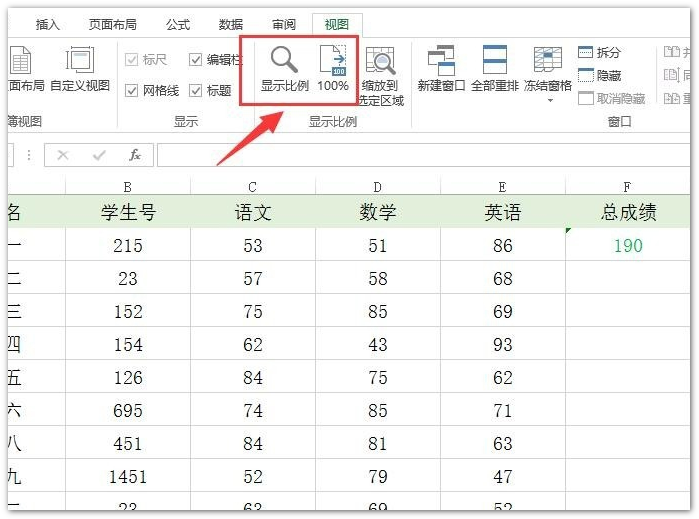
Task: Select column E header
Action: point(502,186)
